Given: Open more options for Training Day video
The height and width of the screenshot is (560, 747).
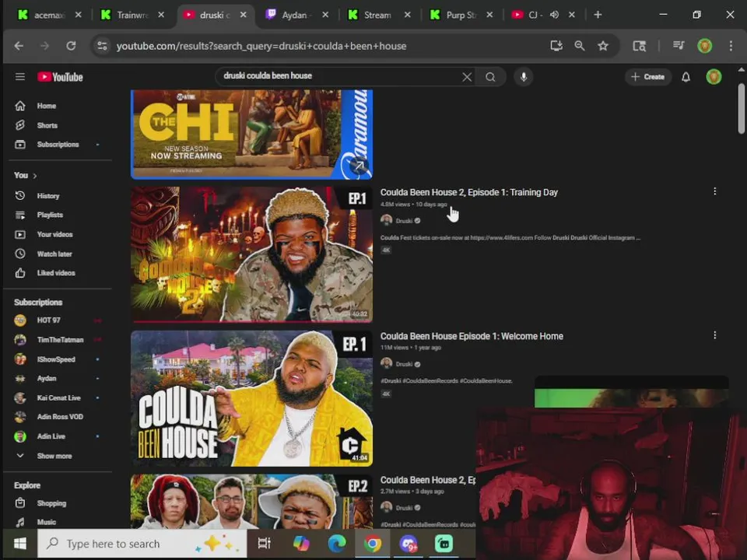Looking at the screenshot, I should pyautogui.click(x=714, y=191).
